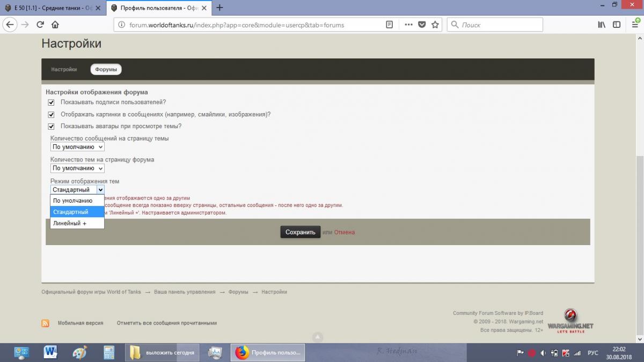Image resolution: width=644 pixels, height=362 pixels.
Task: Open page actions three-dot menu
Action: click(x=408, y=25)
